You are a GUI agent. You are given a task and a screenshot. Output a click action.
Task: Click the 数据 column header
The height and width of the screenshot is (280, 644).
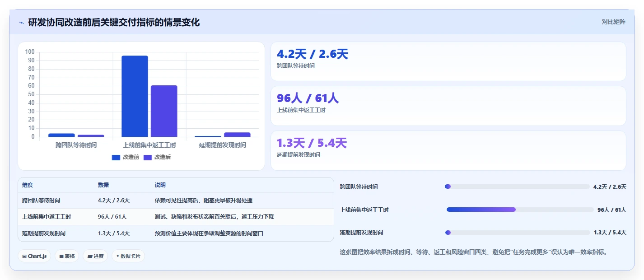coord(103,185)
